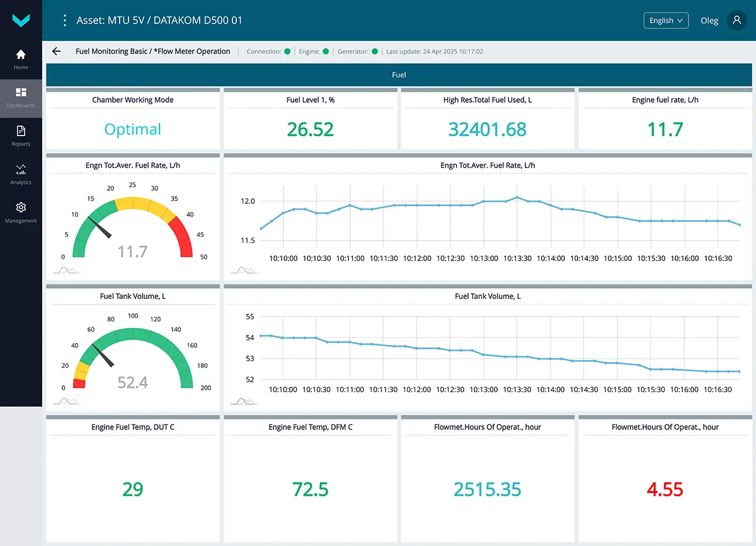
Task: Expand the English language dropdown
Action: (665, 20)
